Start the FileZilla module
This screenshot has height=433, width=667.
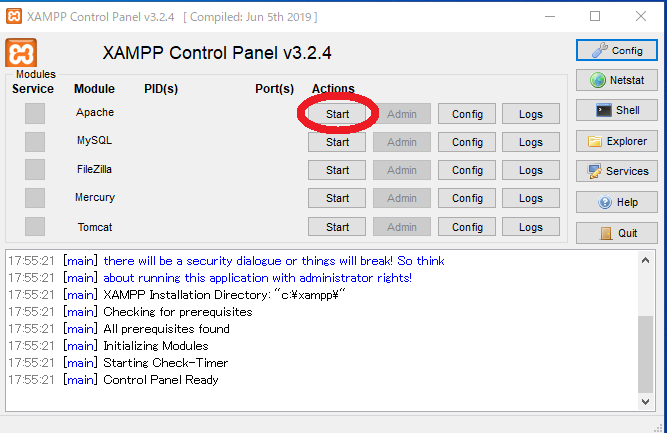pyautogui.click(x=337, y=170)
